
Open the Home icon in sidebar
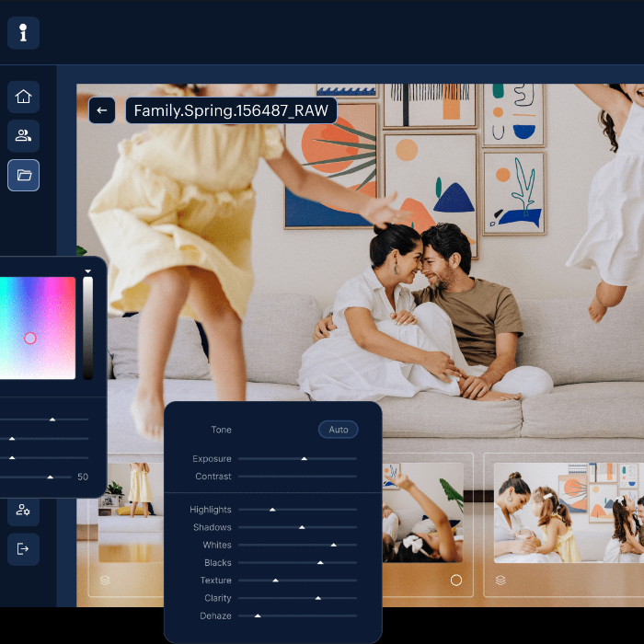23,97
